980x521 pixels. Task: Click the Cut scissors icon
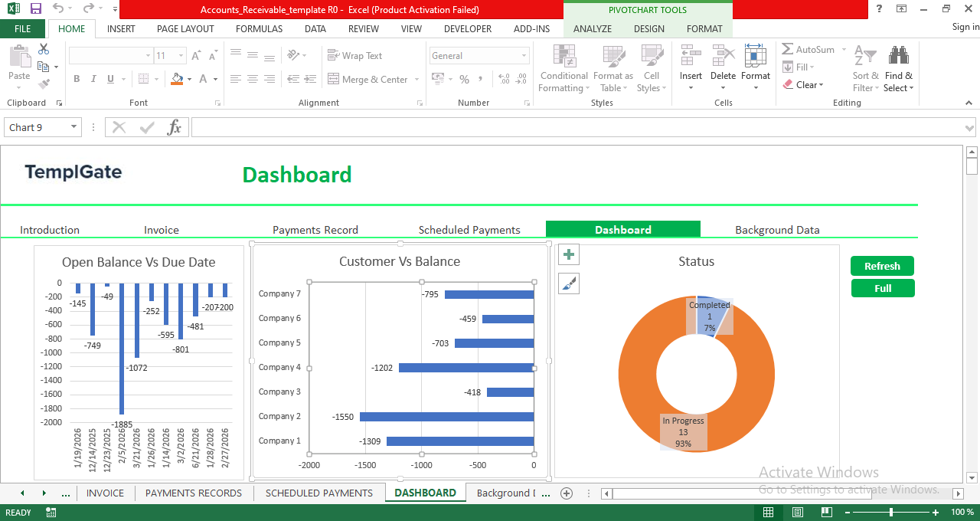[44, 49]
